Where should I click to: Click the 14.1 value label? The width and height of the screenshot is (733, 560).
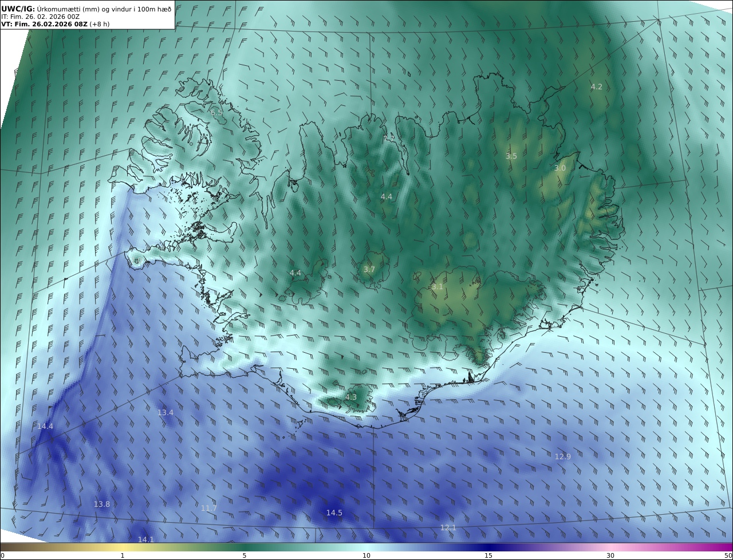[x=146, y=539]
